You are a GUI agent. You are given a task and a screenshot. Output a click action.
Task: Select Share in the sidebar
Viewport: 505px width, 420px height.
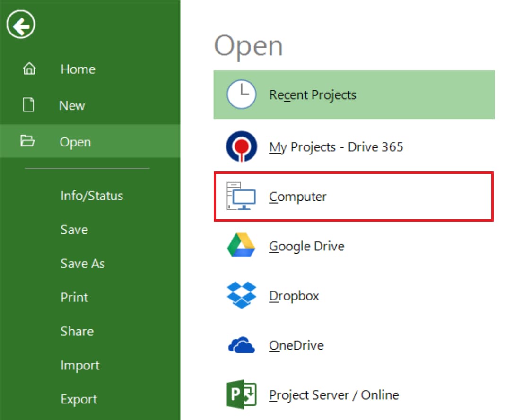pos(77,331)
